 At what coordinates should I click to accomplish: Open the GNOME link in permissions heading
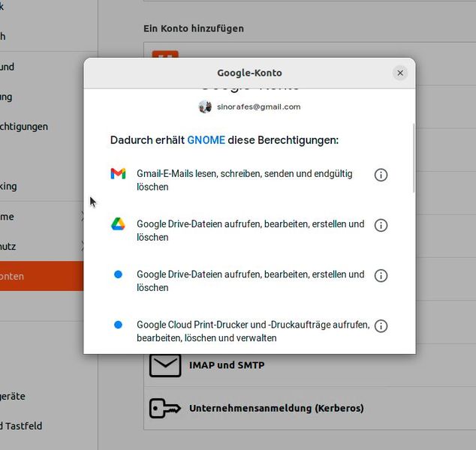pyautogui.click(x=206, y=140)
